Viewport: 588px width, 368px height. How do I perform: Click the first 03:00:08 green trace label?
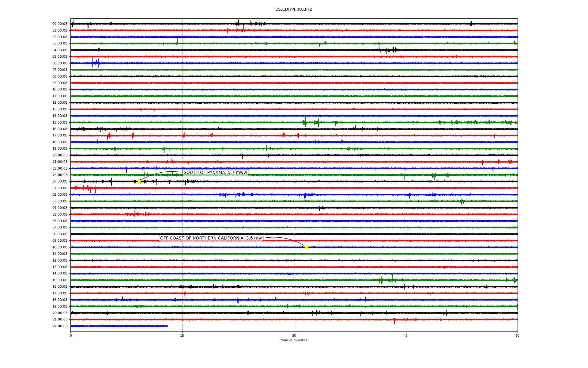pos(60,43)
